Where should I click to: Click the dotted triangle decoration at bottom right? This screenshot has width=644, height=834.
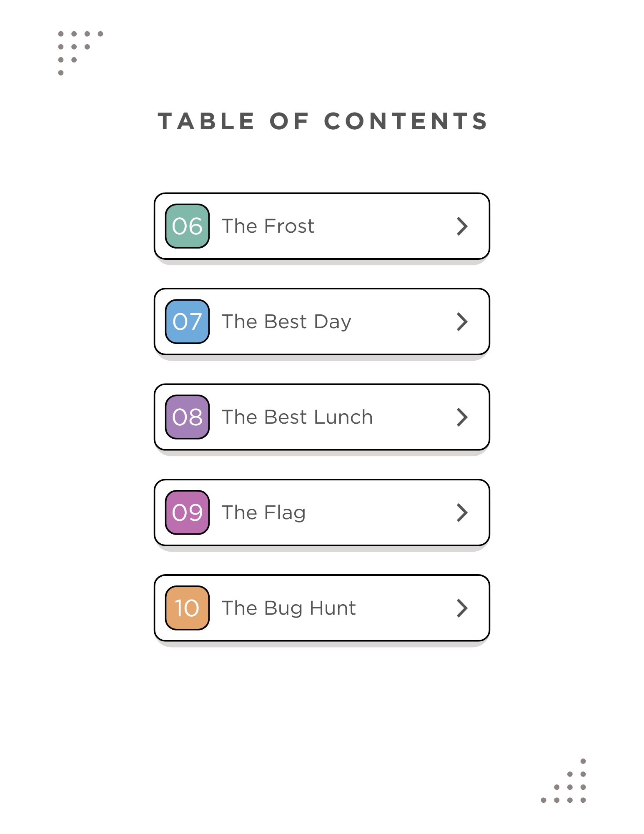pyautogui.click(x=569, y=786)
